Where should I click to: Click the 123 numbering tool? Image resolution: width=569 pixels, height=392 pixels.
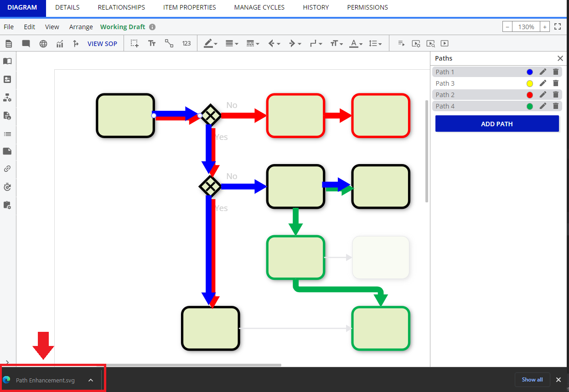click(x=186, y=43)
